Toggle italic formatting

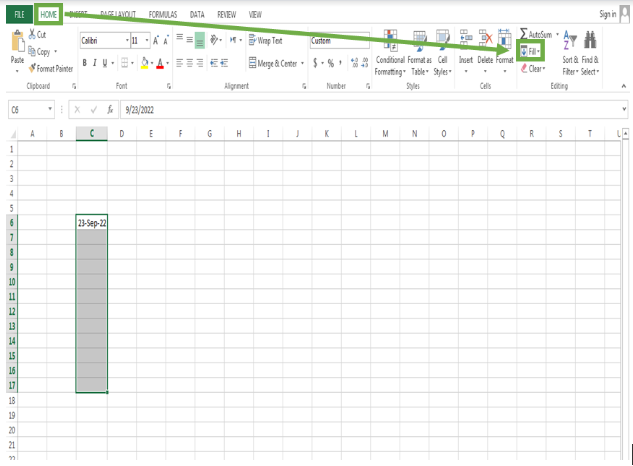[x=94, y=63]
